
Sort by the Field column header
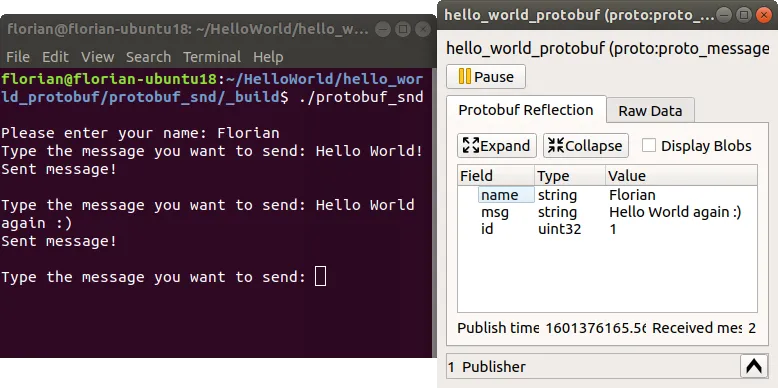(496, 176)
